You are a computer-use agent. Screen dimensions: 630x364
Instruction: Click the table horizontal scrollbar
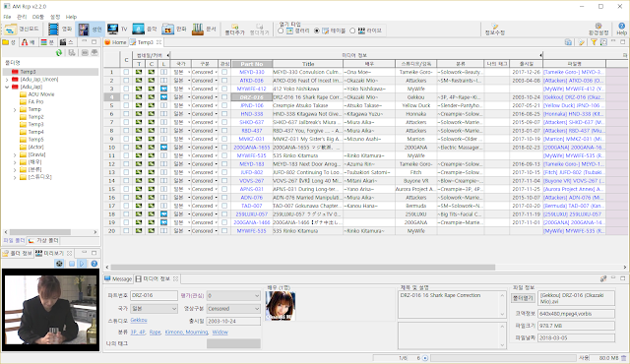pos(303,267)
